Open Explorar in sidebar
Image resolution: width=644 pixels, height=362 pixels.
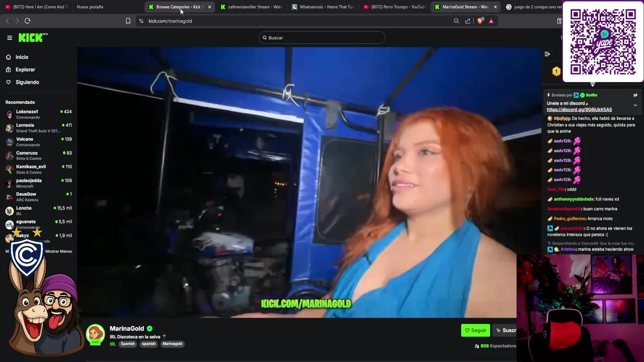(25, 70)
